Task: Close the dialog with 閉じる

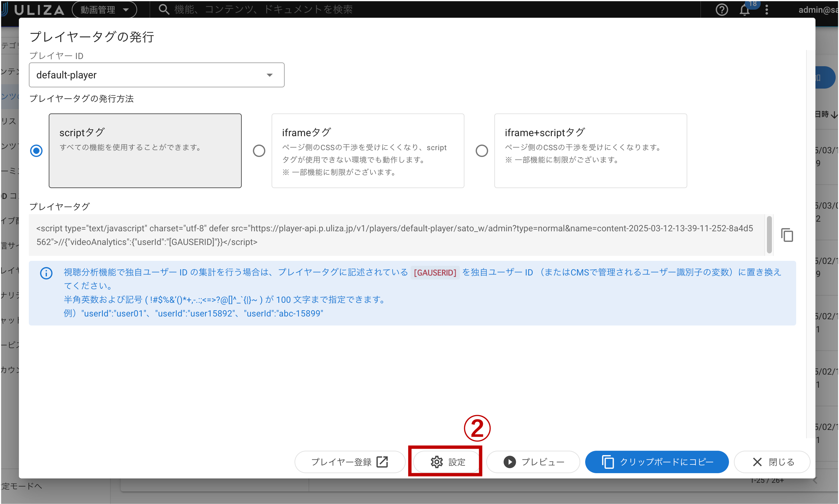Action: point(772,461)
